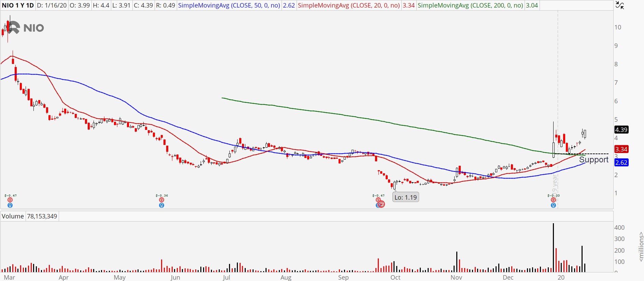The height and width of the screenshot is (281, 644).
Task: Select the red SimpleMovingAvg 20 study label
Action: [x=349, y=5]
